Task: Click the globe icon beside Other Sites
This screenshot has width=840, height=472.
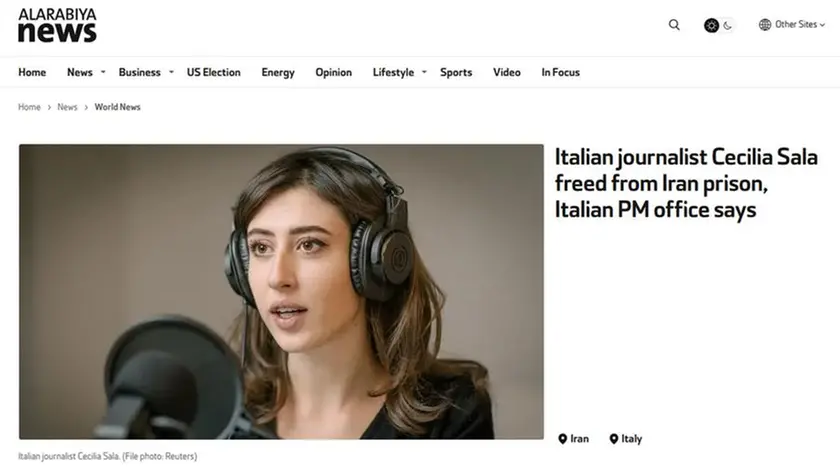Action: 765,25
